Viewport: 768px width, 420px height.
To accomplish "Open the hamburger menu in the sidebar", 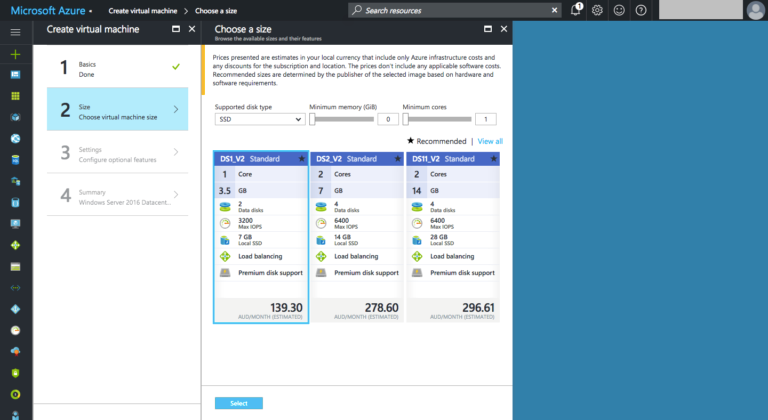I will (x=15, y=32).
